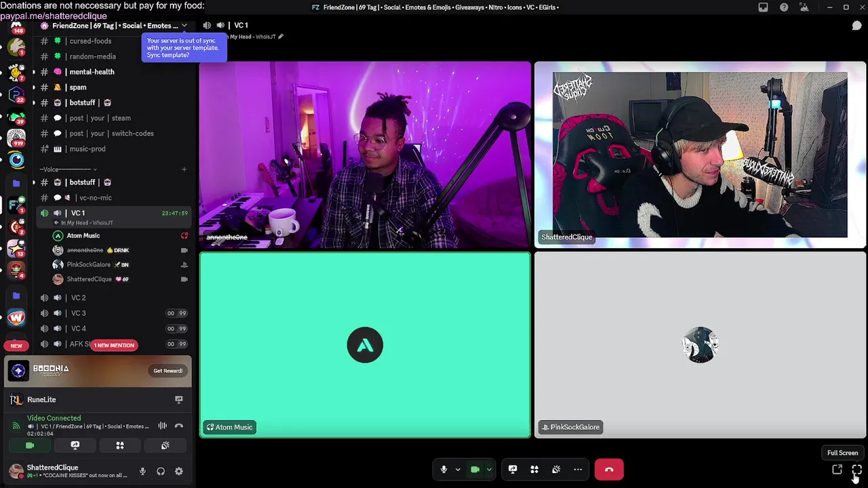Viewport: 868px width, 488px height.
Task: Mute microphone in user panel
Action: [x=142, y=471]
